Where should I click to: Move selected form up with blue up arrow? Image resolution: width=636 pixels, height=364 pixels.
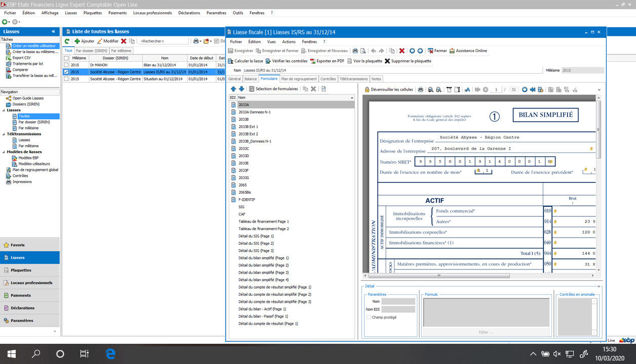pos(233,89)
